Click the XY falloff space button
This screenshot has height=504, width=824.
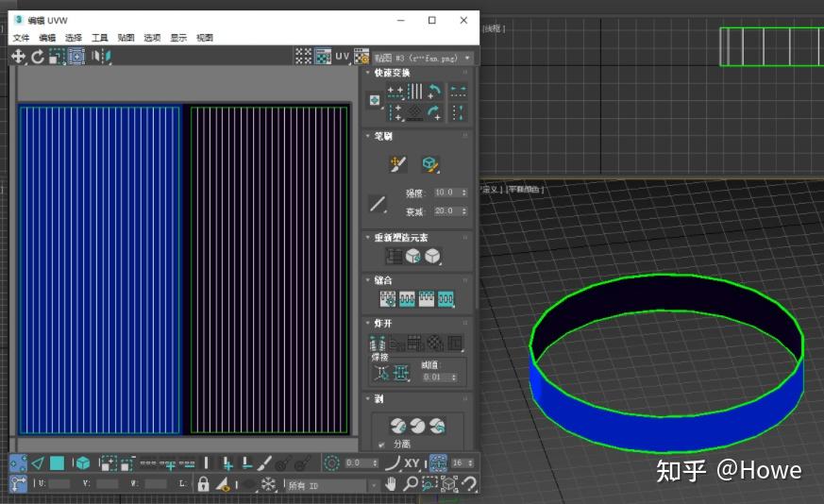coord(412,463)
